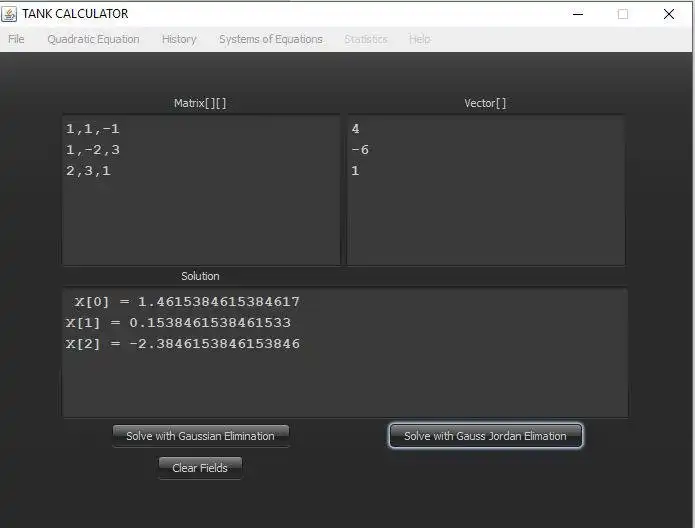Image resolution: width=695 pixels, height=528 pixels.
Task: Open the File menu
Action: (16, 39)
